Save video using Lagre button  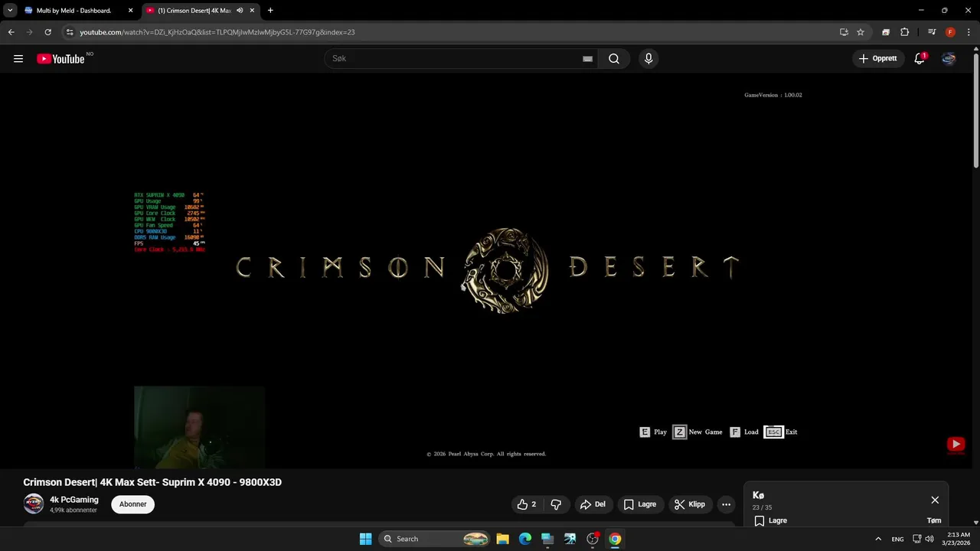(x=639, y=504)
